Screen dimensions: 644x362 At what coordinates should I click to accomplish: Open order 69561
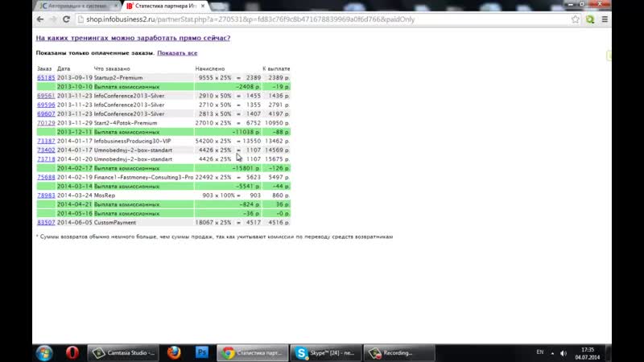click(46, 96)
